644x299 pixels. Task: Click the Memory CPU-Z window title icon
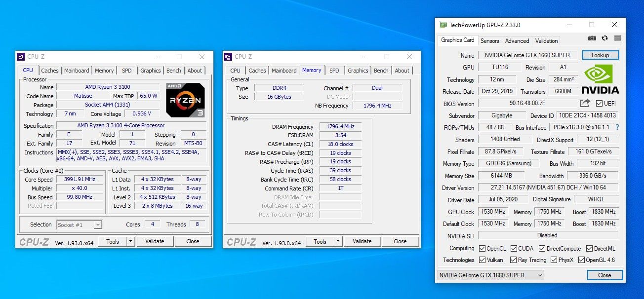click(x=228, y=57)
